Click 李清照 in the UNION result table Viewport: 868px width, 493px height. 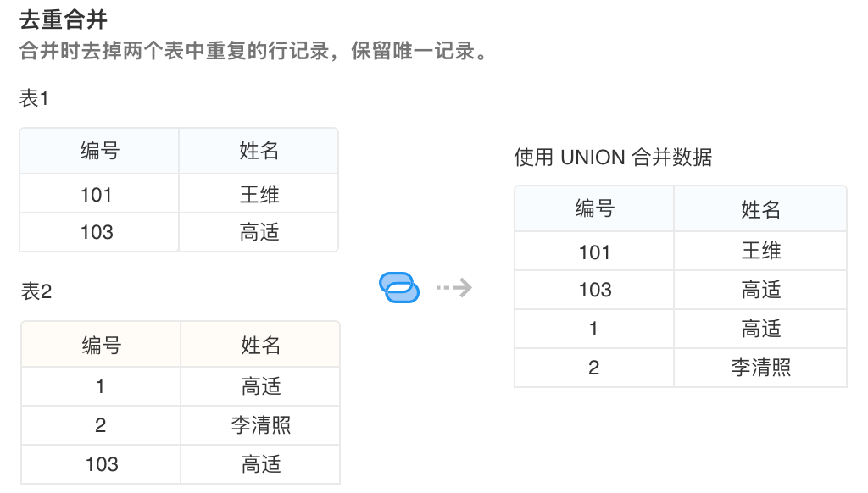click(x=761, y=368)
